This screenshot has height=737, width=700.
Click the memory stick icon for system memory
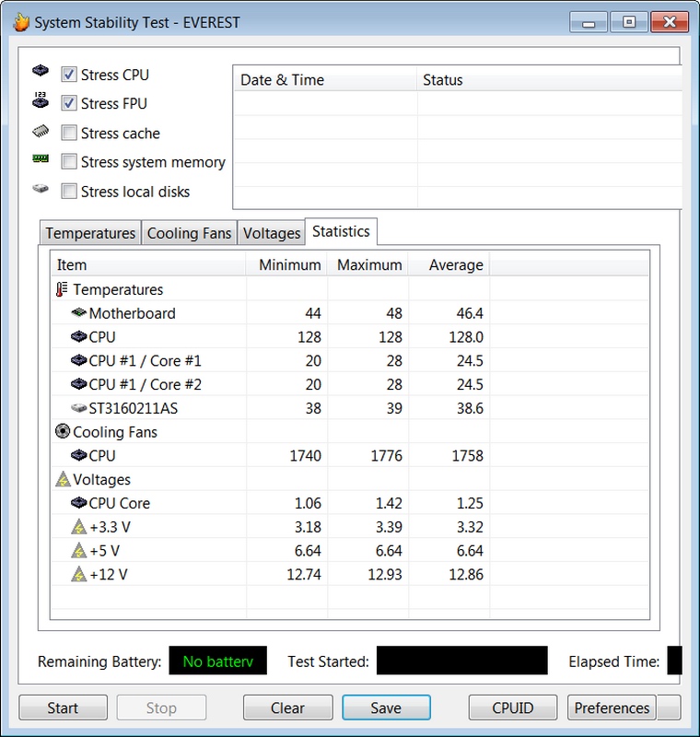coord(41,160)
